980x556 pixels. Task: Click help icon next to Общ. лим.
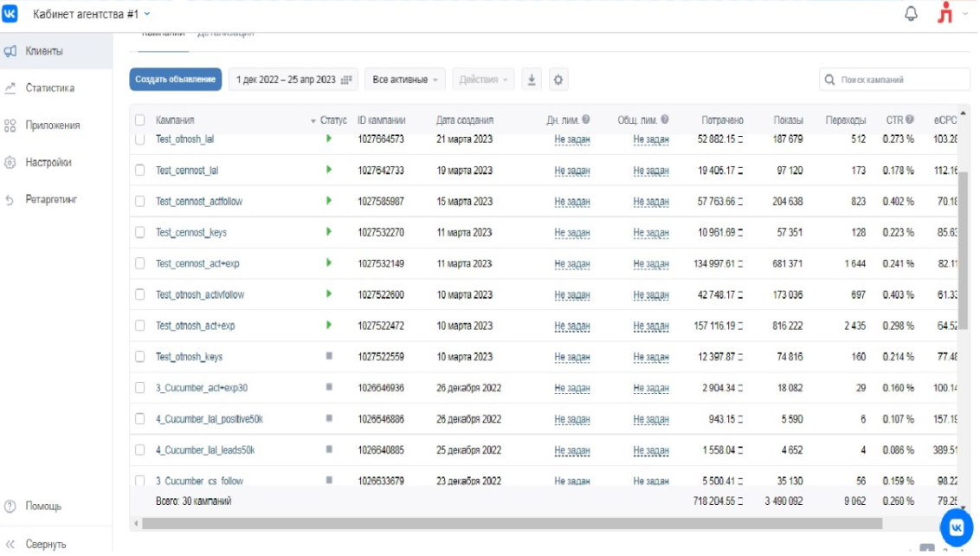pos(664,120)
